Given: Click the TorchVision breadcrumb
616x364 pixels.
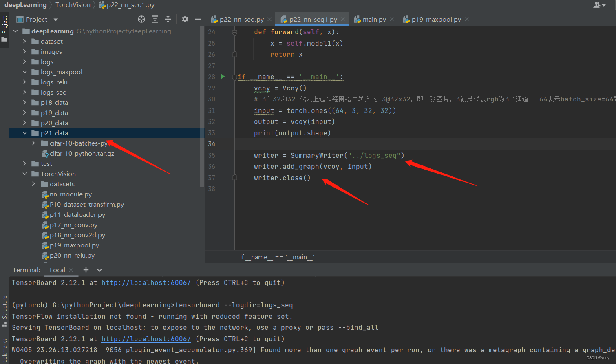Looking at the screenshot, I should pyautogui.click(x=73, y=5).
